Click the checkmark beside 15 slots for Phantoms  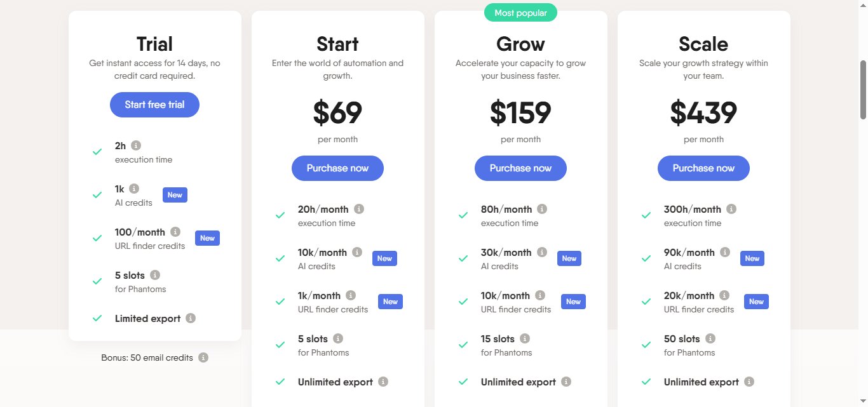point(463,345)
